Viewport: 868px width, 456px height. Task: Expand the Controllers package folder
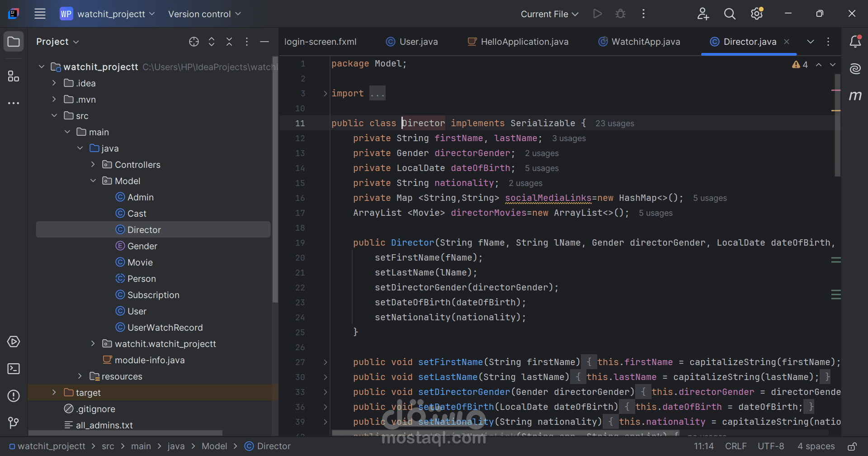point(93,165)
